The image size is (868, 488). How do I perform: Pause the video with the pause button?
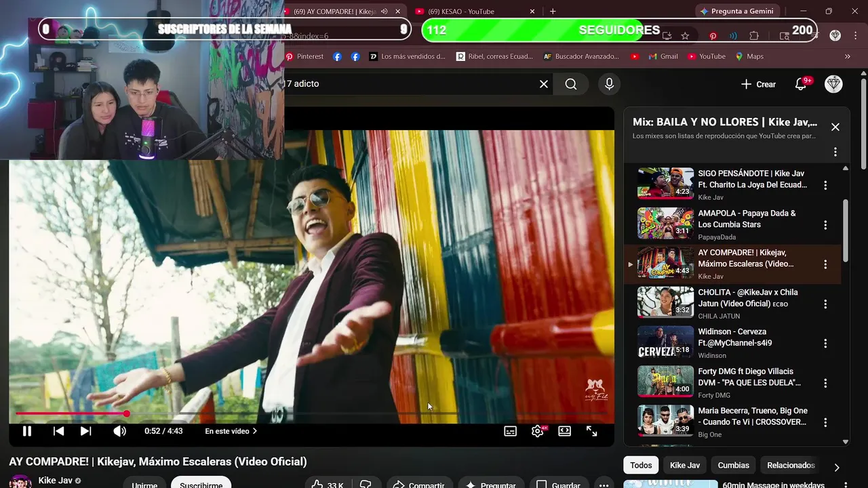(27, 431)
